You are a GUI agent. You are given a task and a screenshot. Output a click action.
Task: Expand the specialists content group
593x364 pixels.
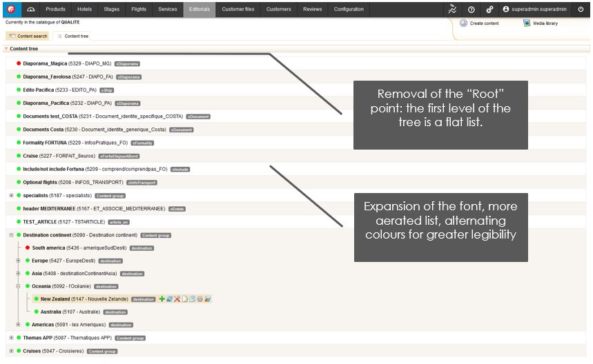[x=11, y=195]
